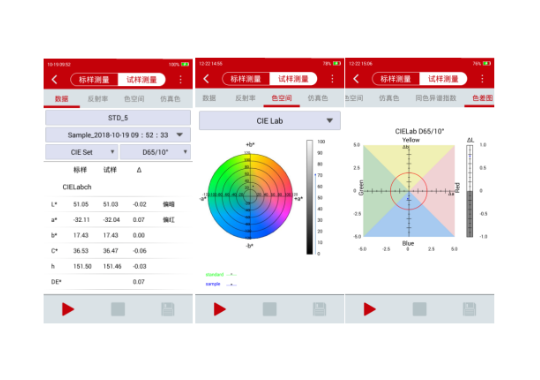Click the CIELab D65/10° chart title
The height and width of the screenshot is (380, 540).
(419, 131)
